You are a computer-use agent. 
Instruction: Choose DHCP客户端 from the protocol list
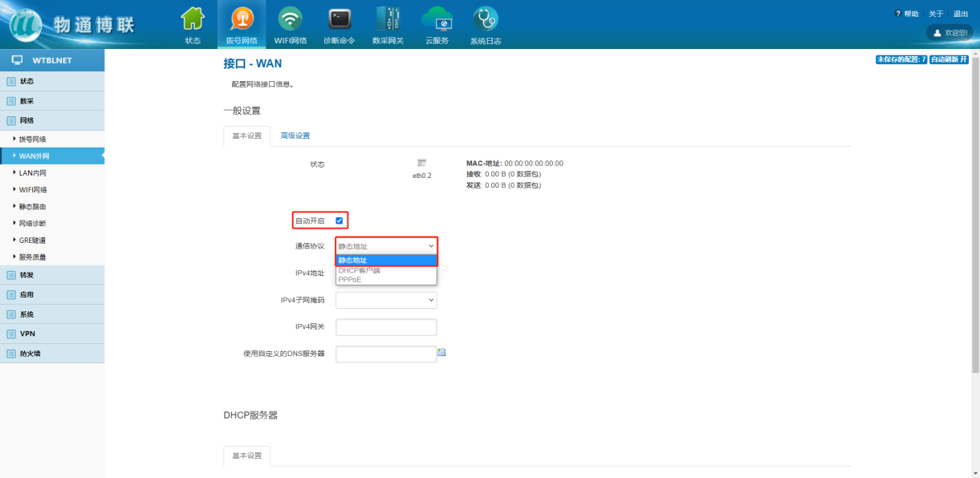click(x=359, y=271)
